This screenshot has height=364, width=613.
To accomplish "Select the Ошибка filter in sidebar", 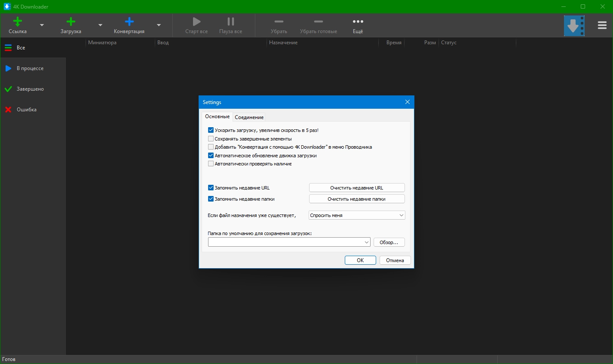I will [x=27, y=110].
